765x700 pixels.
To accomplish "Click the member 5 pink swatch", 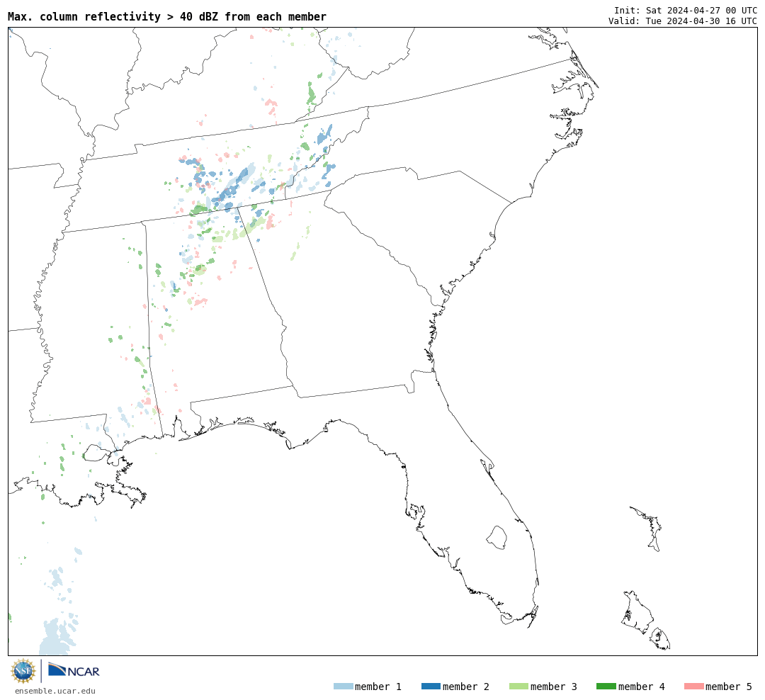I will (x=693, y=687).
